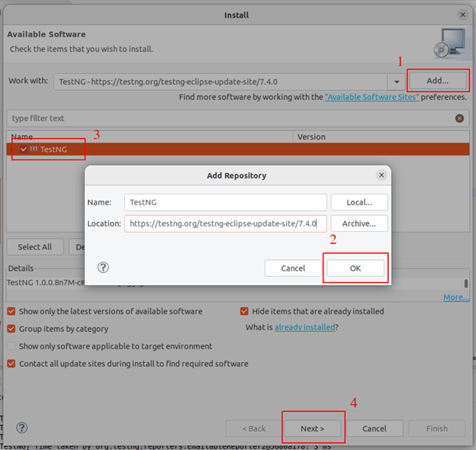Toggle Contact all update sites checkbox
This screenshot has width=476, height=450.
point(11,364)
